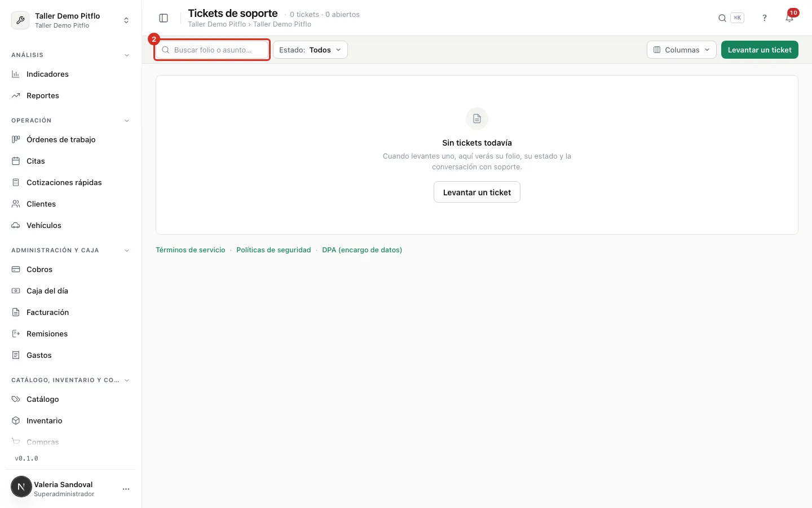Click the Remisiones export icon
This screenshot has height=508, width=812.
16,334
